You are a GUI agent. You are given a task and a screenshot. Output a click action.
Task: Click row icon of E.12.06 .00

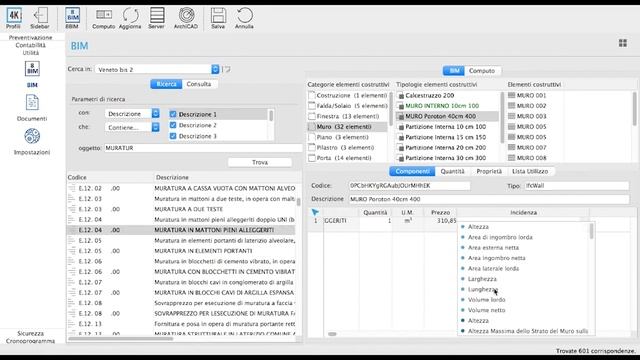pos(72,271)
